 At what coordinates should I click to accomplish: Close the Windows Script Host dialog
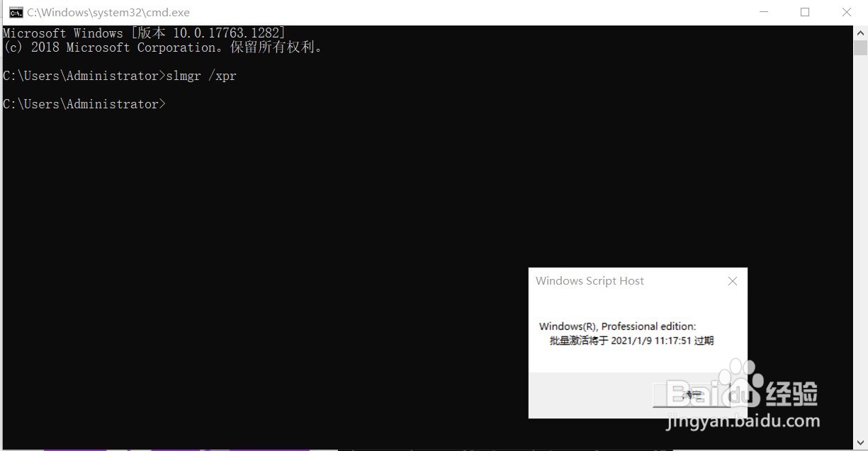click(733, 281)
